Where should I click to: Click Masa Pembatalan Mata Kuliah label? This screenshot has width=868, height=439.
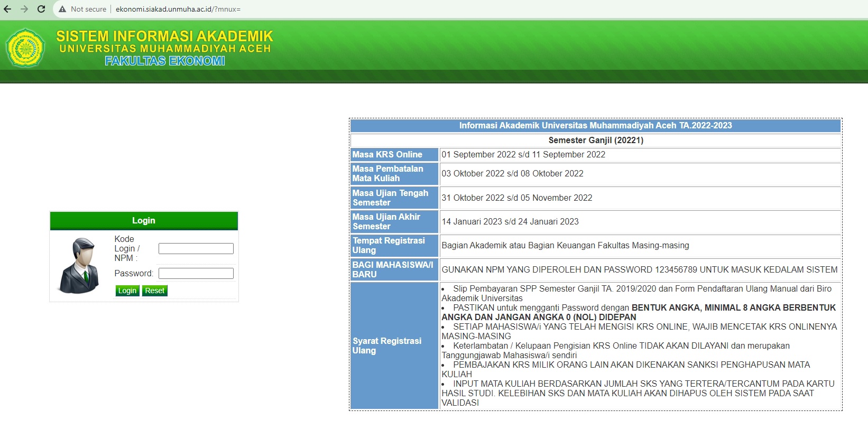point(394,174)
